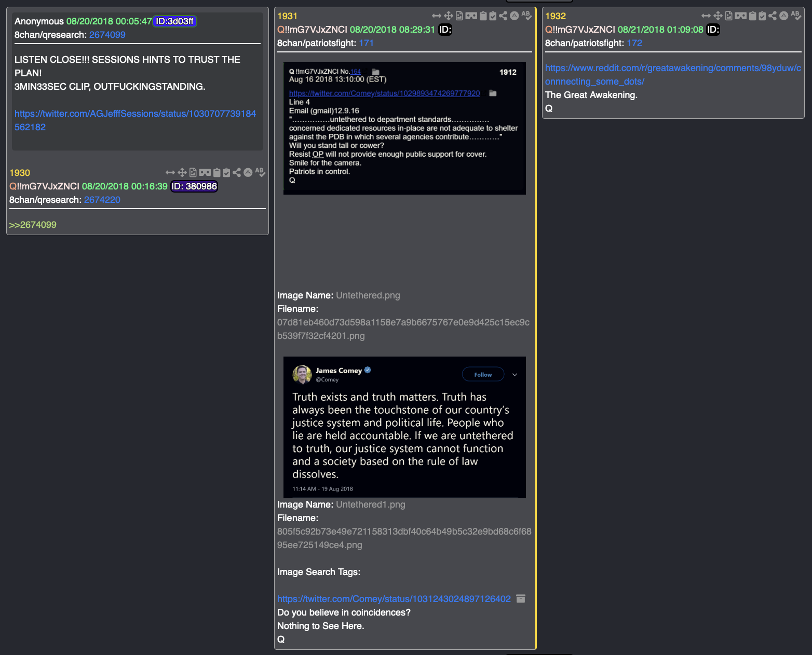Viewport: 812px width, 655px height.
Task: Click the archive box icon beside the Comey link
Action: [x=521, y=599]
